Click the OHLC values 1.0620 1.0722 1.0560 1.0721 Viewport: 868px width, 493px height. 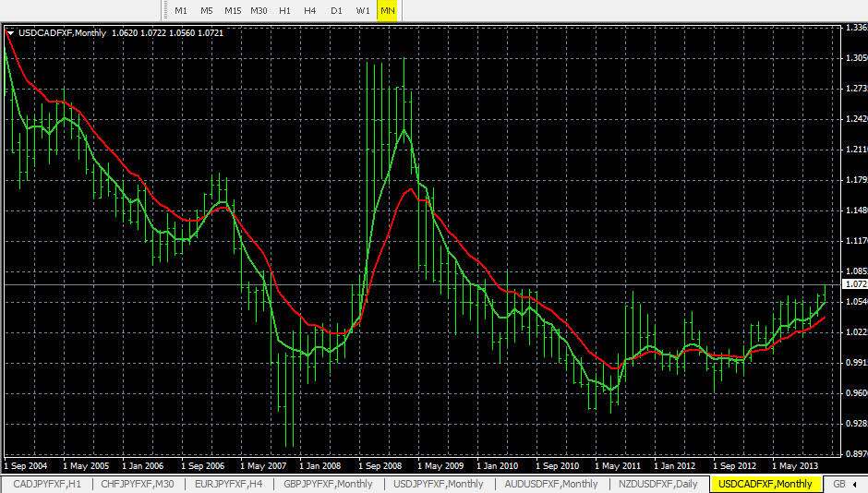point(168,33)
